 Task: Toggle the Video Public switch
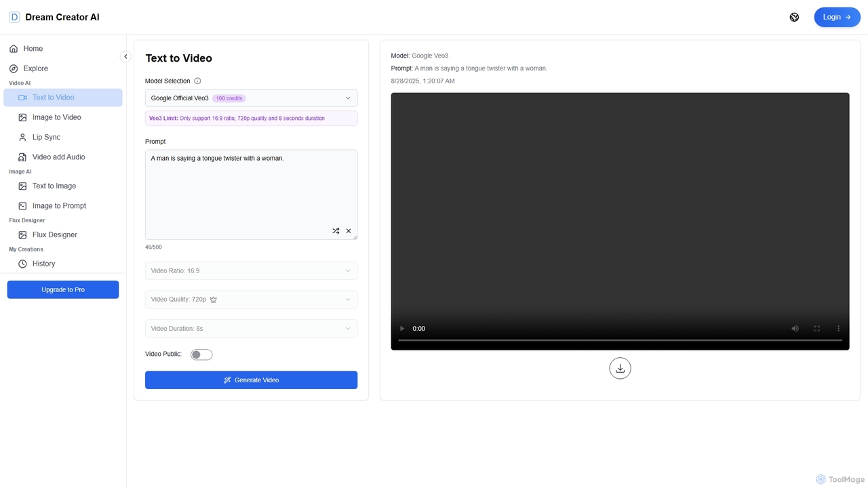click(201, 354)
